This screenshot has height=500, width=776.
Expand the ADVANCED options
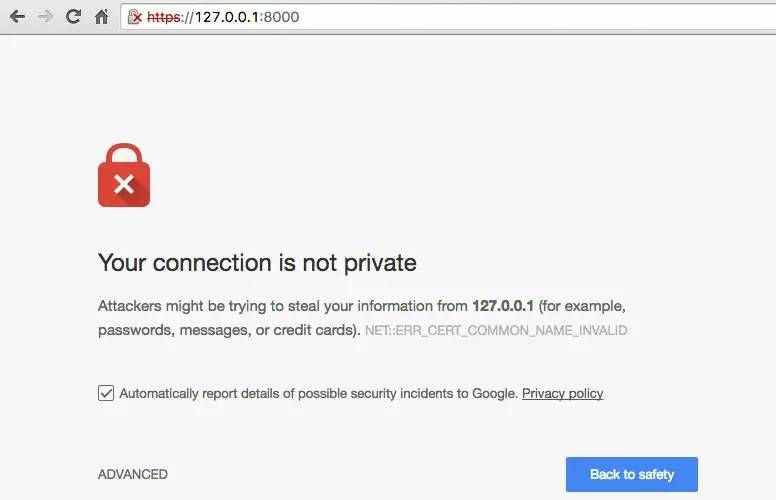(x=133, y=474)
